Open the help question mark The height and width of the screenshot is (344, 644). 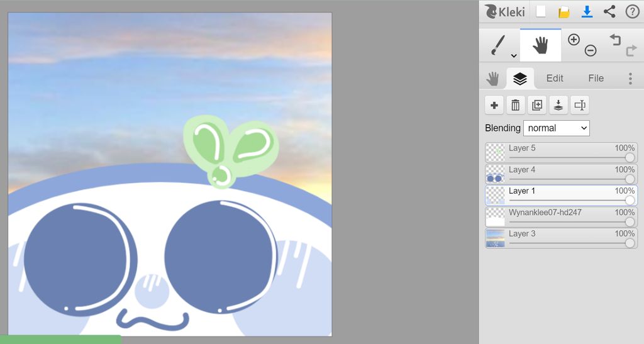point(632,11)
